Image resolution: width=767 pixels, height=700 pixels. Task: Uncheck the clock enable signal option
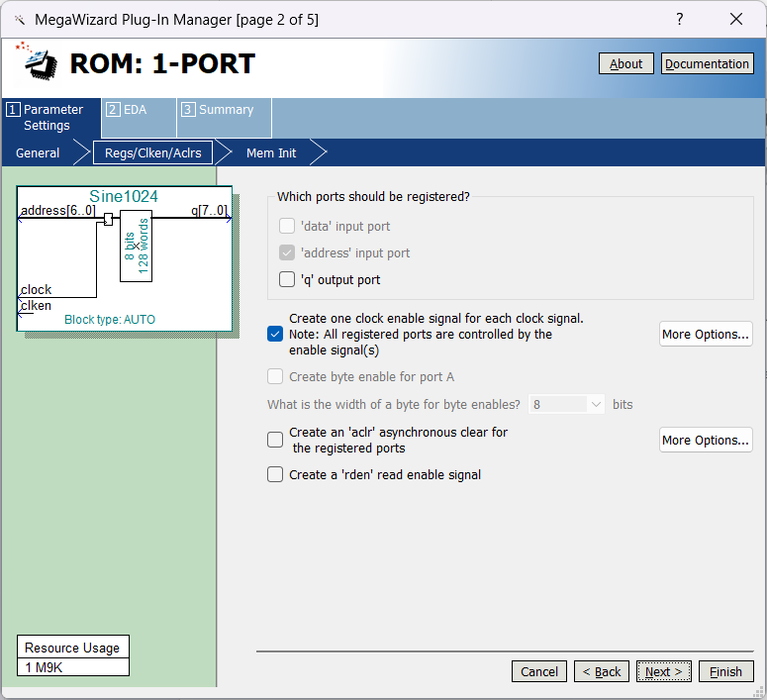275,335
